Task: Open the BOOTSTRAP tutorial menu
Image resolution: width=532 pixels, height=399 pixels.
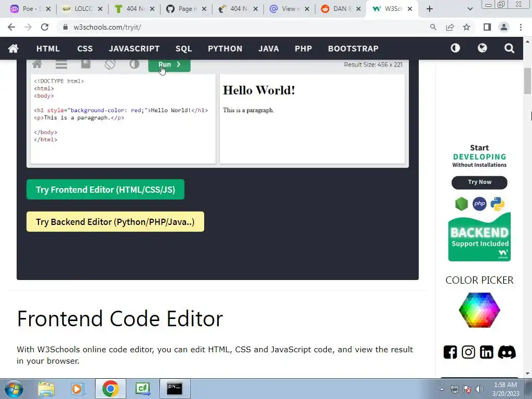Action: (353, 48)
